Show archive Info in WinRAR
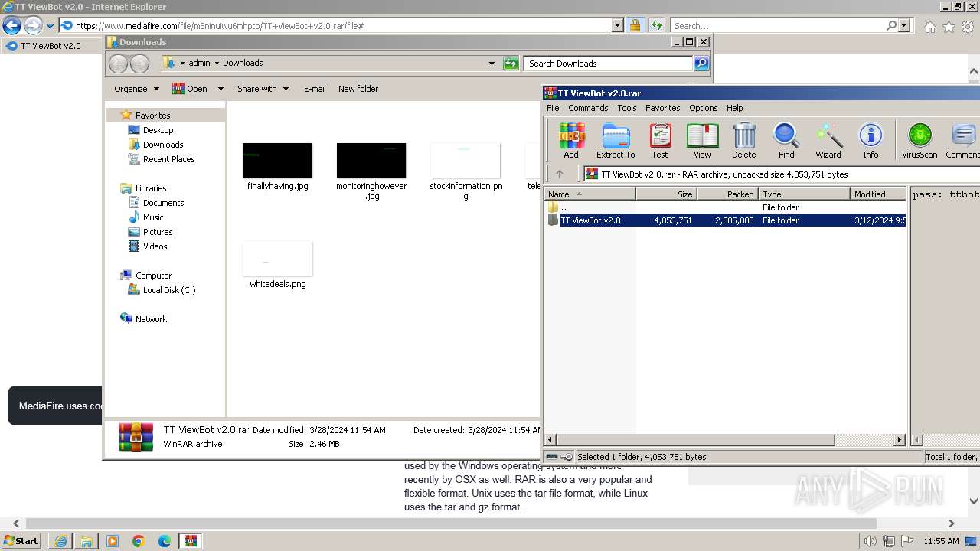This screenshot has width=980, height=551. tap(871, 141)
